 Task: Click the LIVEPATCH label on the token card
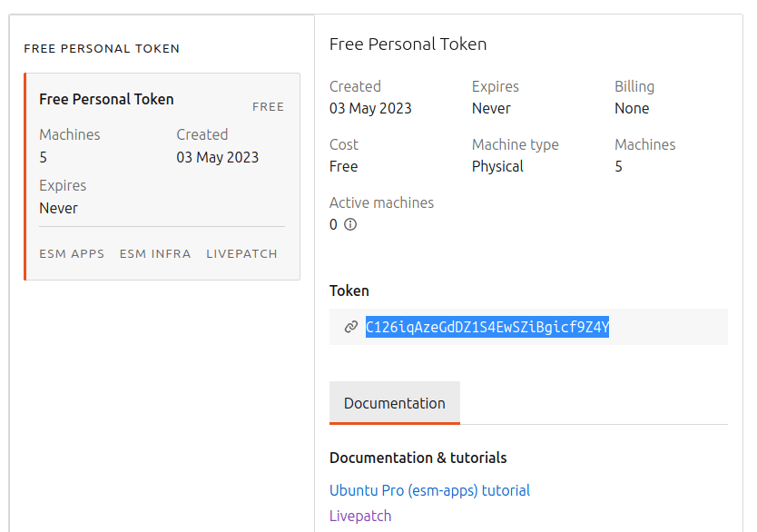pos(241,253)
